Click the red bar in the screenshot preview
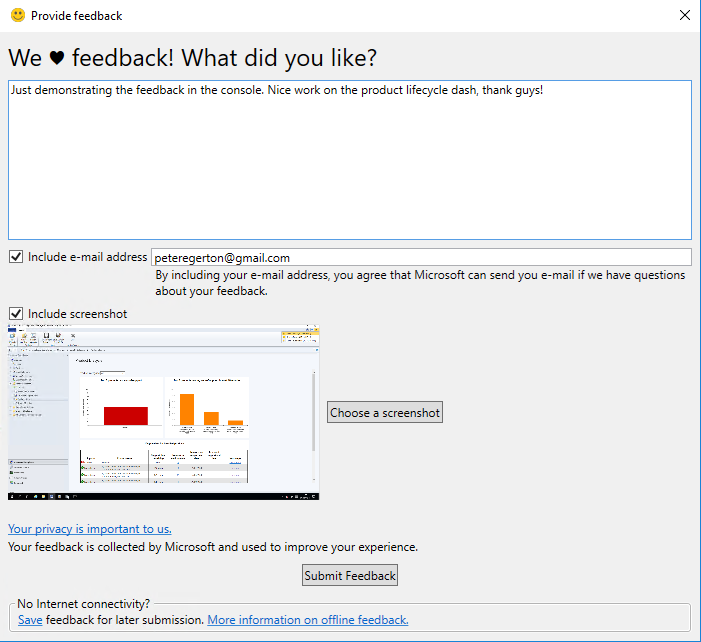The height and width of the screenshot is (642, 701). click(x=125, y=416)
